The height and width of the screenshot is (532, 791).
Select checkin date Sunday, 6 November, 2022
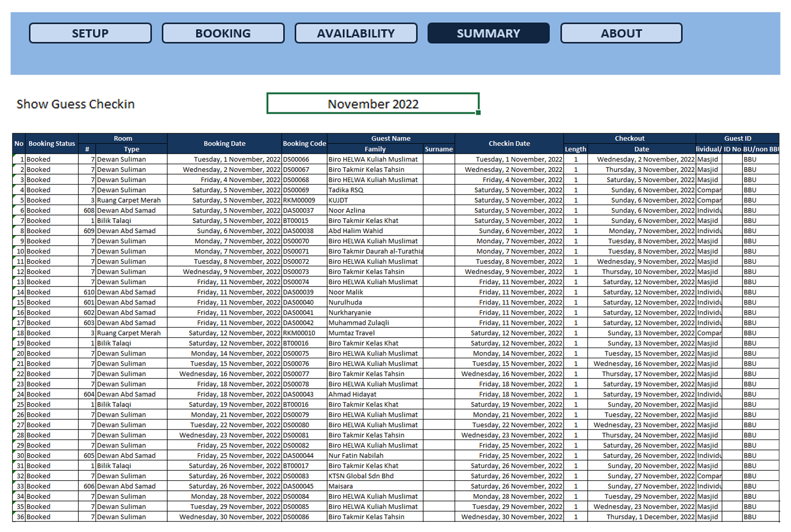point(509,231)
